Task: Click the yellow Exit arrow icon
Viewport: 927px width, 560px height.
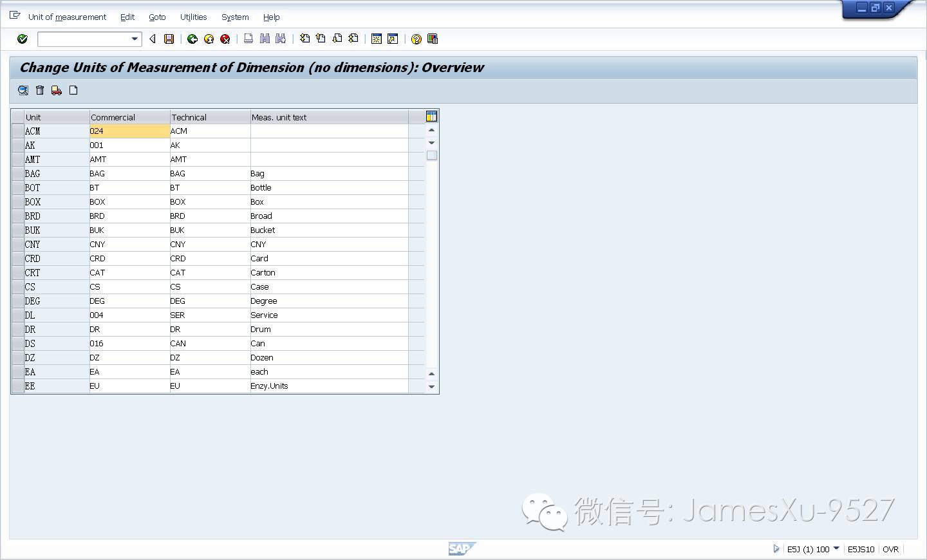Action: [x=209, y=39]
